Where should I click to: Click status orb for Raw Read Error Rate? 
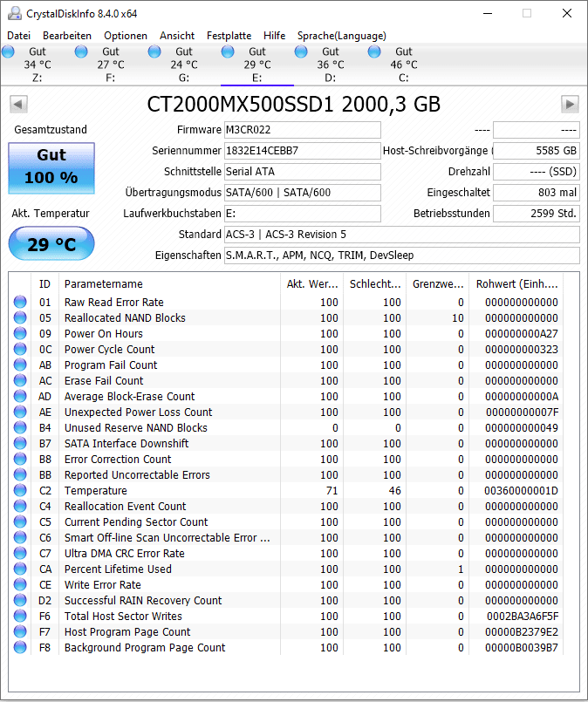(20, 302)
